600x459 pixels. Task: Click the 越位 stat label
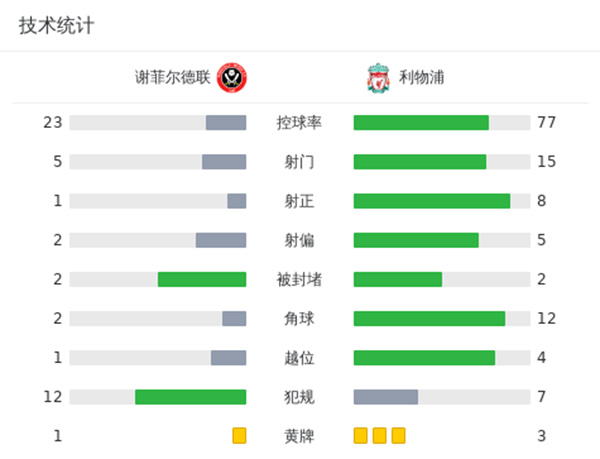pyautogui.click(x=299, y=358)
